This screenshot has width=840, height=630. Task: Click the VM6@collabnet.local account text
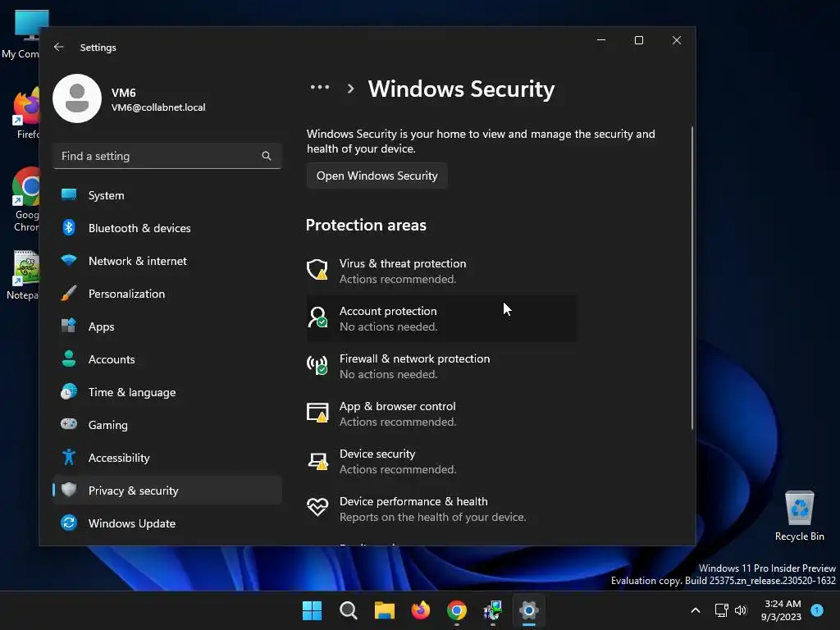tap(158, 107)
